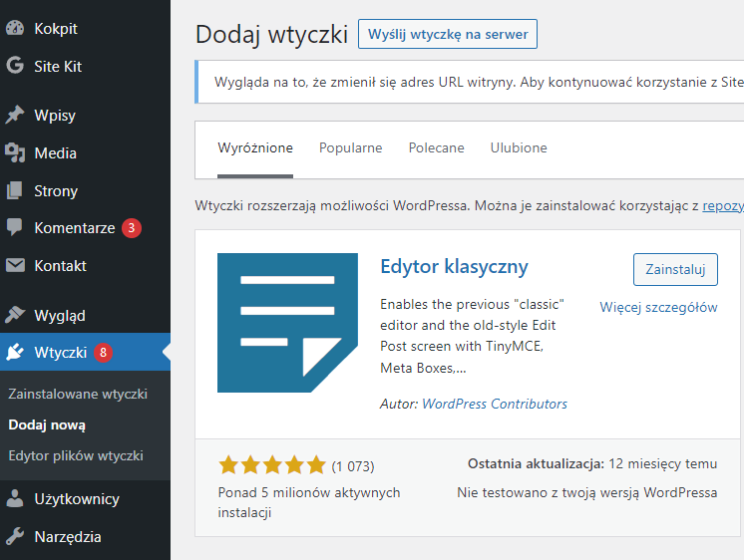Click the Strony pages icon
The height and width of the screenshot is (560, 744).
coord(15,190)
